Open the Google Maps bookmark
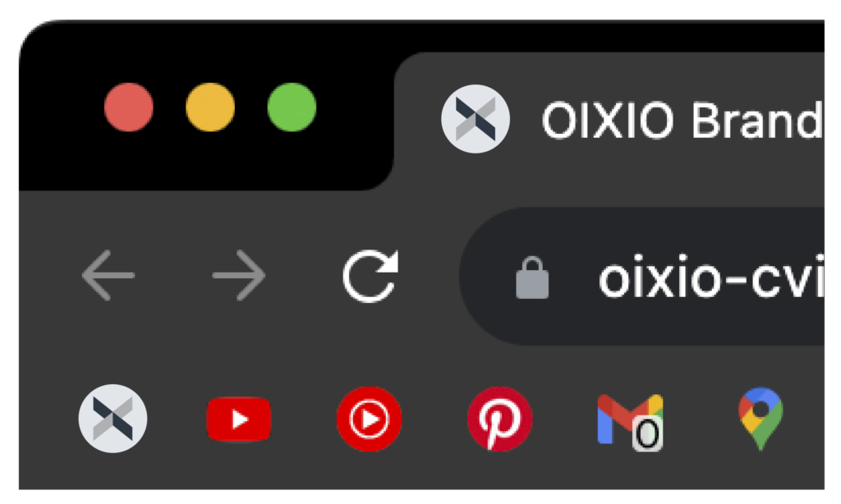Image resolution: width=841 pixels, height=504 pixels. [x=761, y=419]
